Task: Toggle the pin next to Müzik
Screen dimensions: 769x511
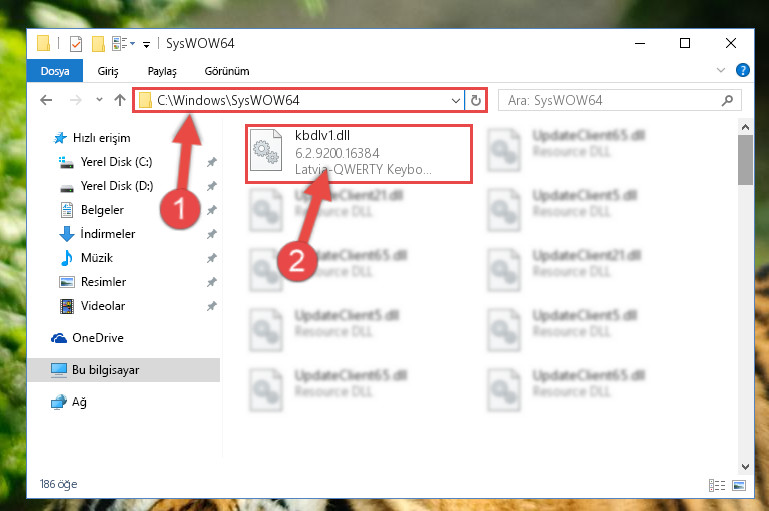Action: [x=212, y=258]
